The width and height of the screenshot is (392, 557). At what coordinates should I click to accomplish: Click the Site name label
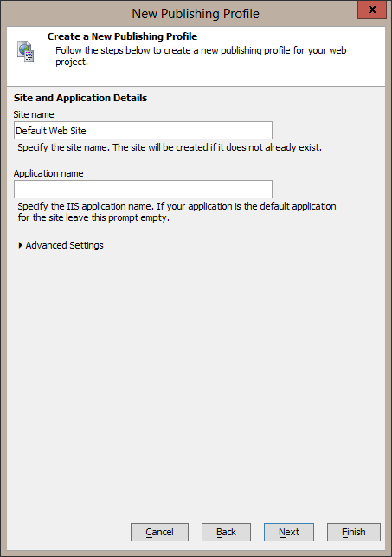[x=34, y=114]
